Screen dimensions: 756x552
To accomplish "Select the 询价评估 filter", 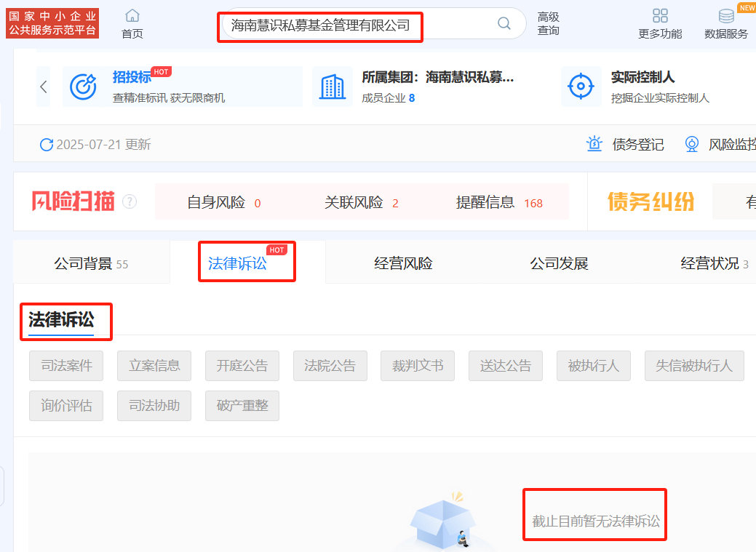I will (x=66, y=406).
